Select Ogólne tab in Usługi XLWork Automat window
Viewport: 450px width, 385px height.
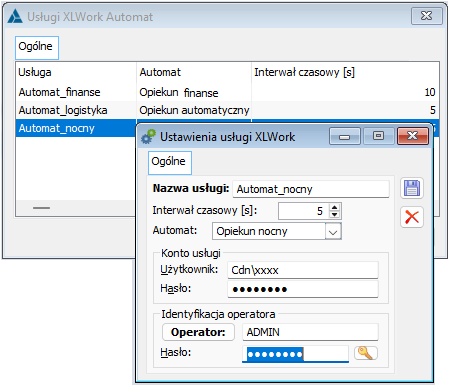pyautogui.click(x=37, y=48)
